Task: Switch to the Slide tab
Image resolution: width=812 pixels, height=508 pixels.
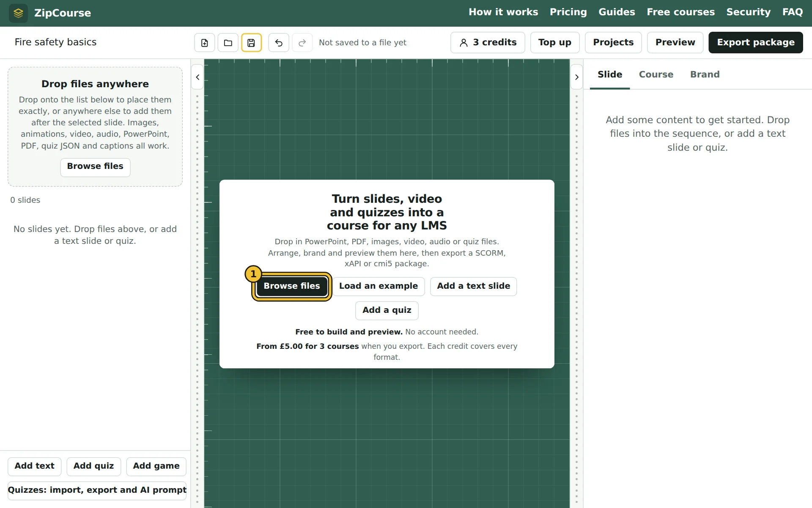Action: [610, 75]
